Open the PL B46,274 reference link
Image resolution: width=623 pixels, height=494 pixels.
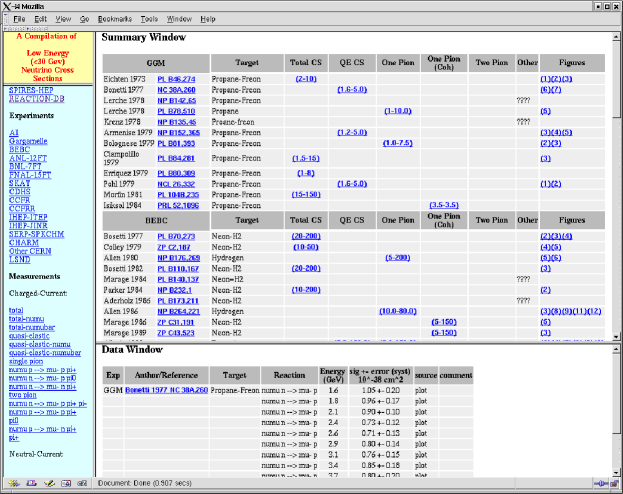click(176, 79)
